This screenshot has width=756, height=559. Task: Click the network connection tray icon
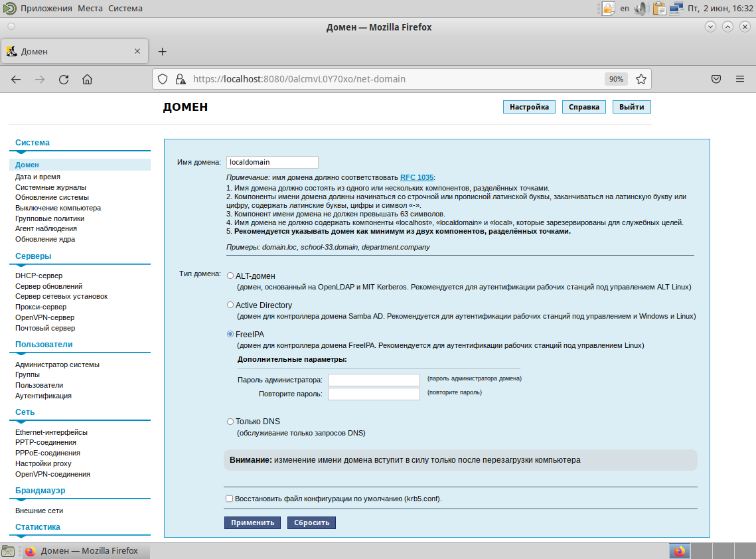pos(676,8)
